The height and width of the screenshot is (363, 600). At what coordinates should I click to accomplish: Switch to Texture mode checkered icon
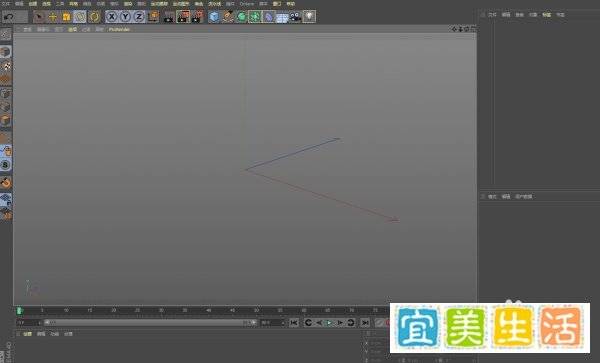click(x=6, y=65)
